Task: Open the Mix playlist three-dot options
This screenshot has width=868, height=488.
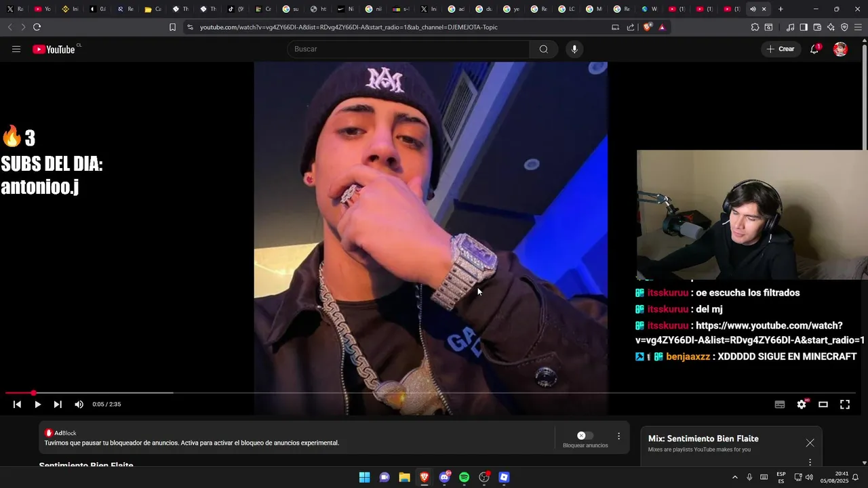Action: 810,462
